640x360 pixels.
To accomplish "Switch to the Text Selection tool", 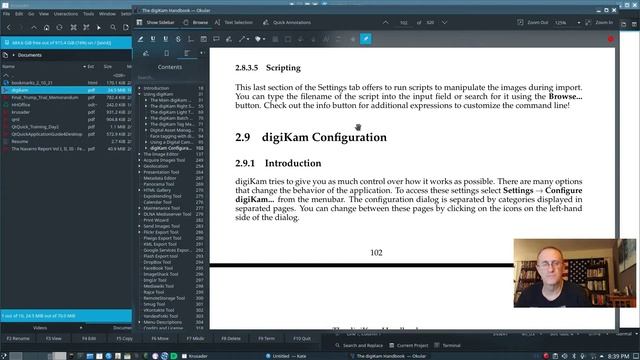I will point(233,22).
